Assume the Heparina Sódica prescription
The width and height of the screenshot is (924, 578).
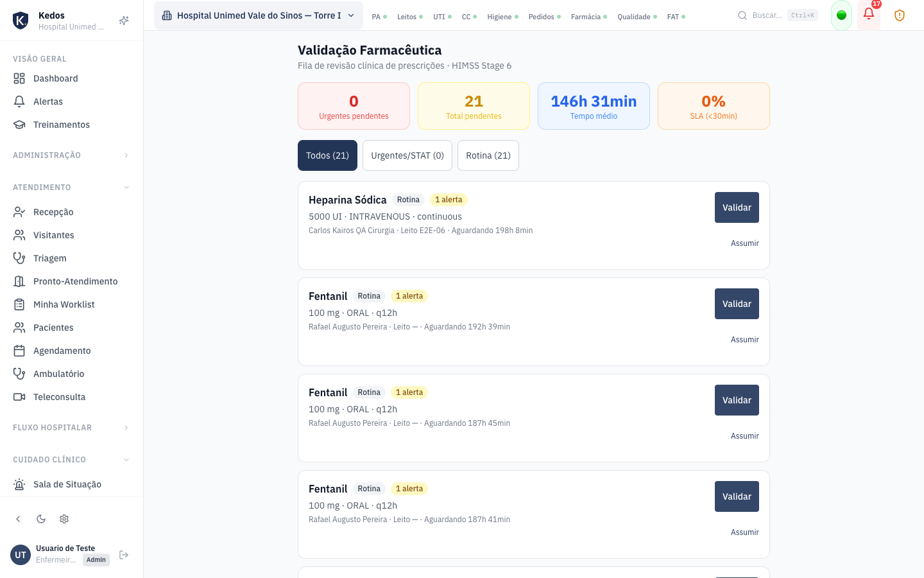(x=745, y=243)
